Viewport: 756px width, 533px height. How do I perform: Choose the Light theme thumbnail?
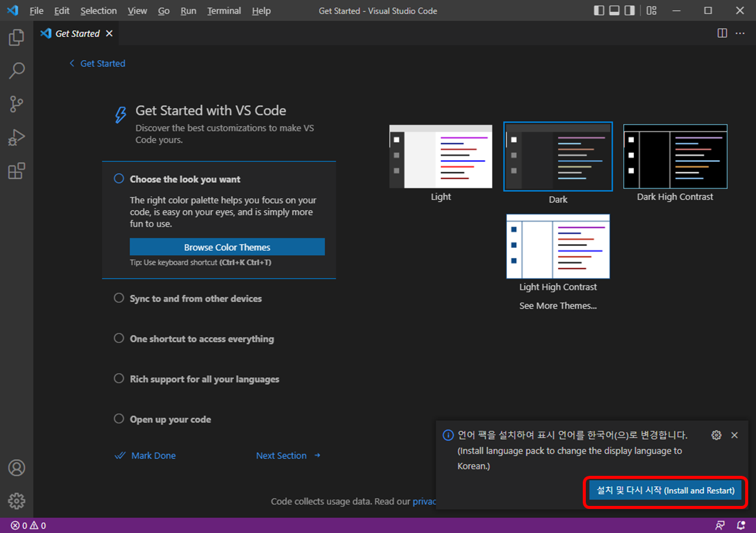441,156
